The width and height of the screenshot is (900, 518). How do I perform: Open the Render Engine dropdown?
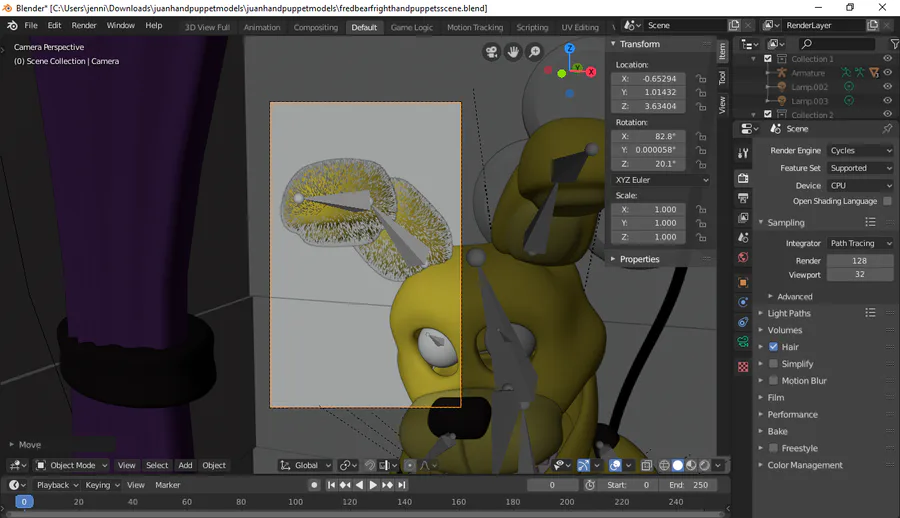(860, 150)
